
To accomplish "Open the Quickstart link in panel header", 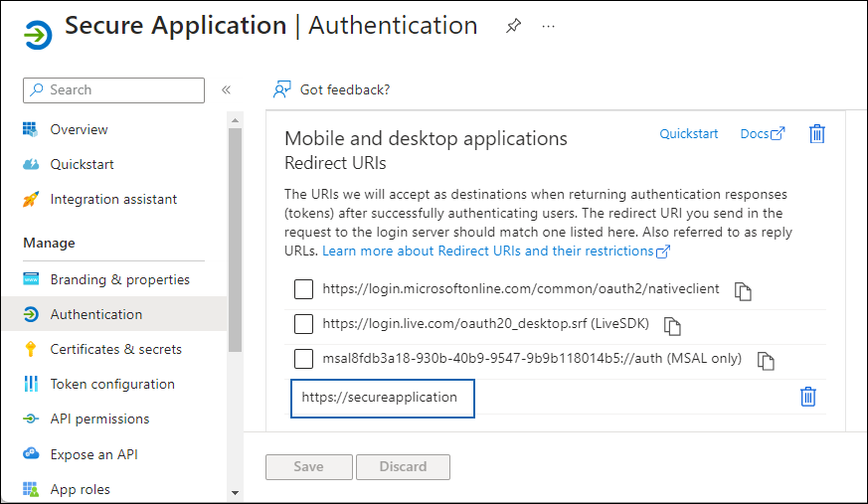I will (688, 134).
